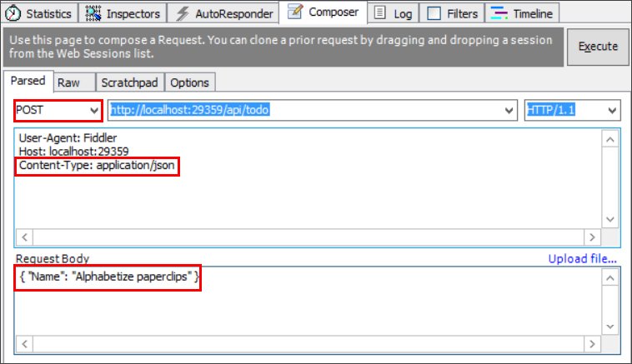The image size is (632, 364).
Task: Click the Host: localhost:29359 header line
Action: (x=73, y=152)
